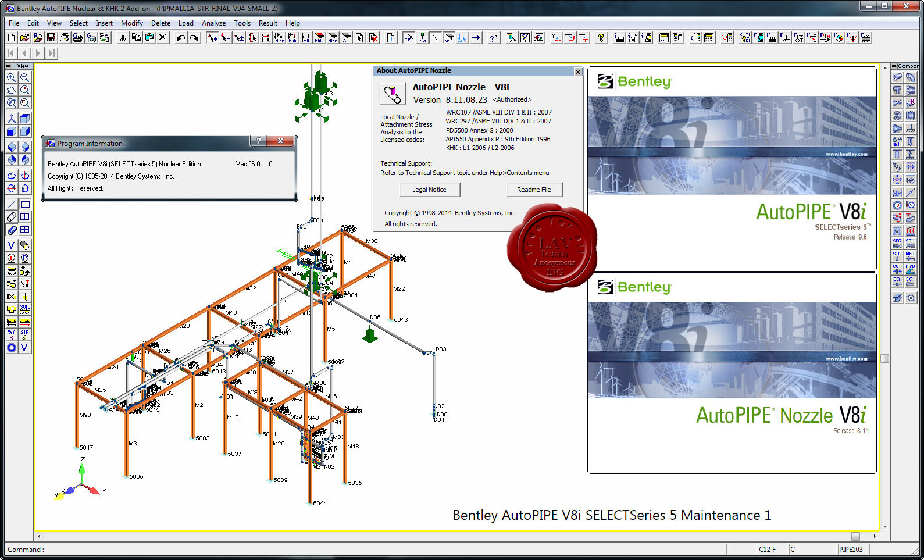Toggle the select-add point toolbar button
The height and width of the screenshot is (560, 924).
click(212, 38)
